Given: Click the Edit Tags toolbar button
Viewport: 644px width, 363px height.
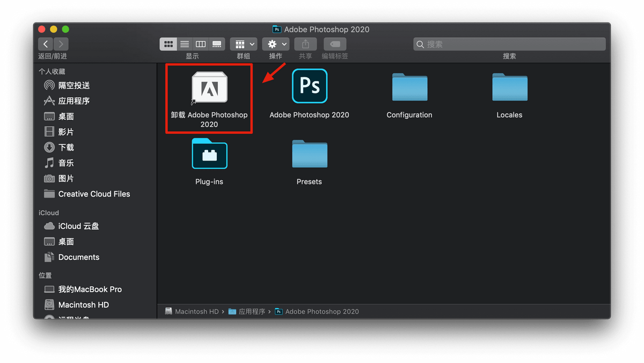Looking at the screenshot, I should pyautogui.click(x=335, y=44).
